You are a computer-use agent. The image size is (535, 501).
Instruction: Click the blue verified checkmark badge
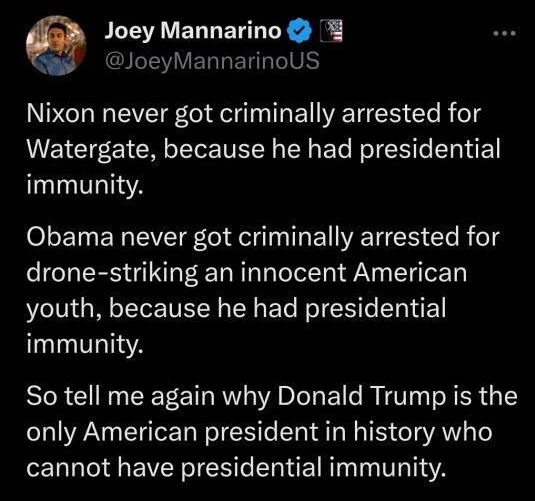click(x=300, y=31)
